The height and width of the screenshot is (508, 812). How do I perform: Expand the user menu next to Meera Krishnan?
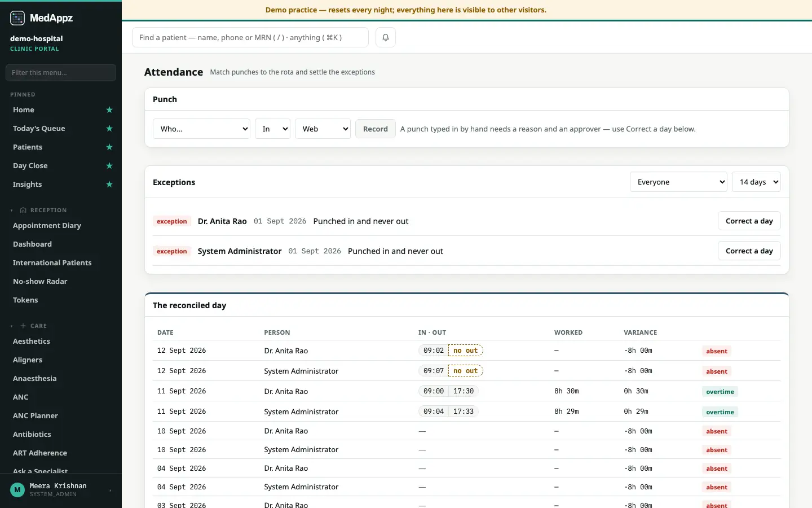pos(110,491)
